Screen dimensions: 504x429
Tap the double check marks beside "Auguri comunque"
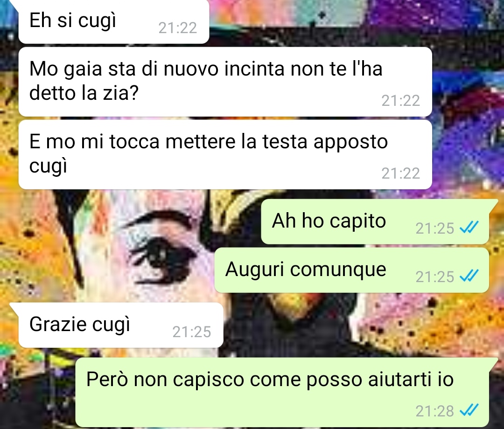(x=469, y=276)
